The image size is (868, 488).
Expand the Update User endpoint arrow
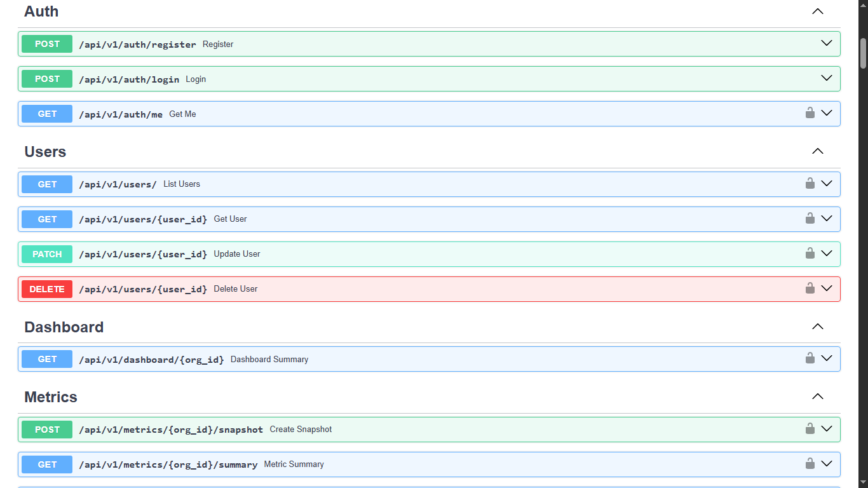click(827, 254)
